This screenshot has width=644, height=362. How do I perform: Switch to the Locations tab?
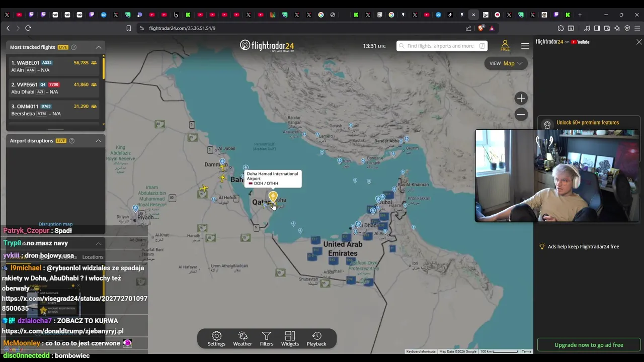[93, 257]
